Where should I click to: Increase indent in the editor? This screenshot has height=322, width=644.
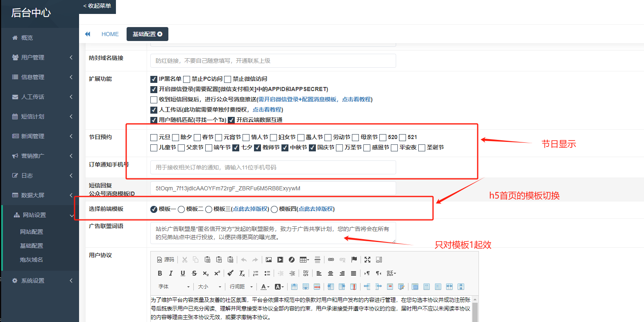(292, 273)
